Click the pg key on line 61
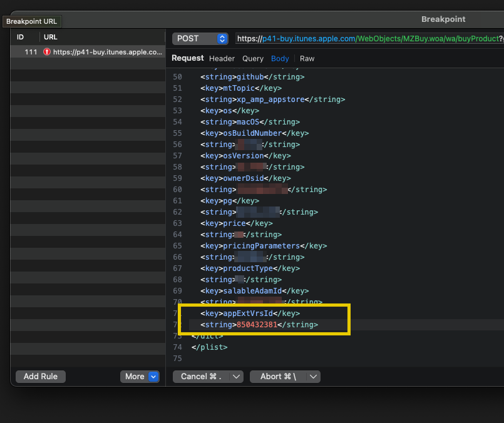Image resolution: width=504 pixels, height=423 pixels. (x=230, y=200)
